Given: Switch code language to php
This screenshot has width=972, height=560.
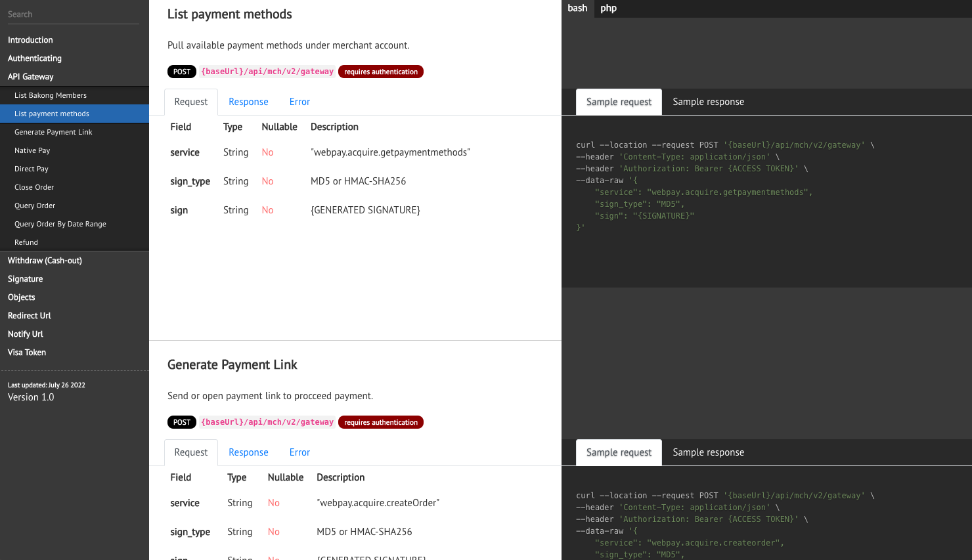Looking at the screenshot, I should 608,9.
